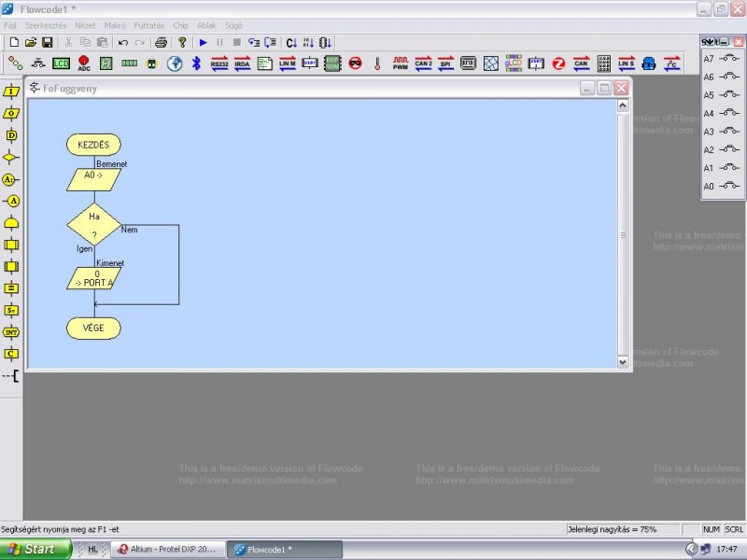Select the Output flowchart icon
Viewport: 747px width, 560px height.
pyautogui.click(x=11, y=113)
